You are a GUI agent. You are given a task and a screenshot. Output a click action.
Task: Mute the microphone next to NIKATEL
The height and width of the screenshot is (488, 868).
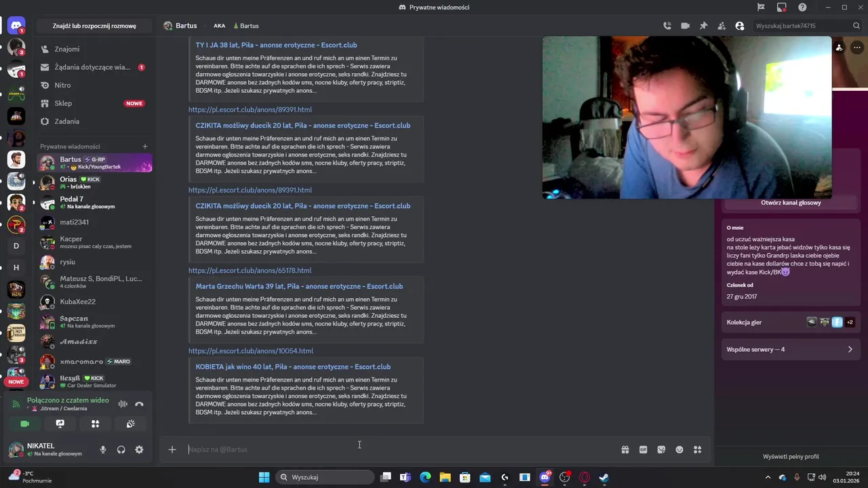(103, 449)
